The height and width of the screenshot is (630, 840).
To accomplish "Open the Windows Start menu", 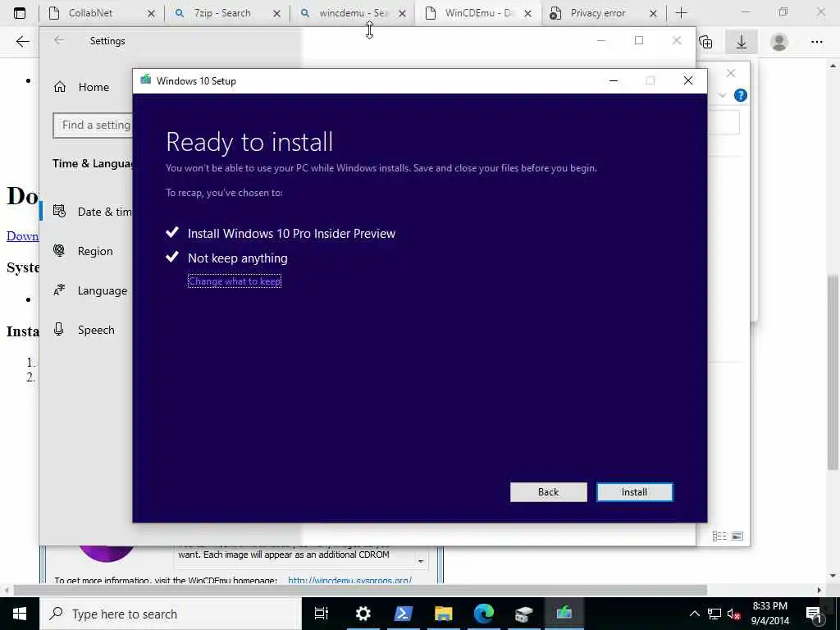I will 20,614.
